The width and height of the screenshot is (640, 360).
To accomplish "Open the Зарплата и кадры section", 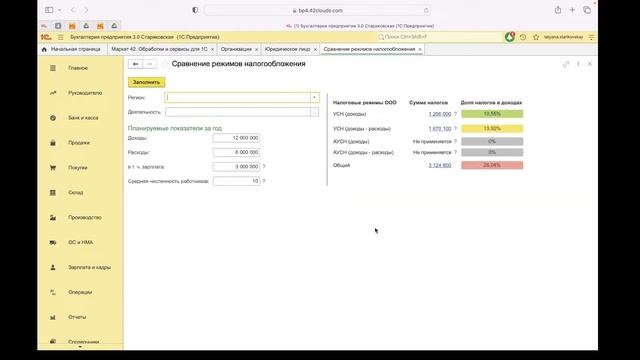I will pos(89,267).
